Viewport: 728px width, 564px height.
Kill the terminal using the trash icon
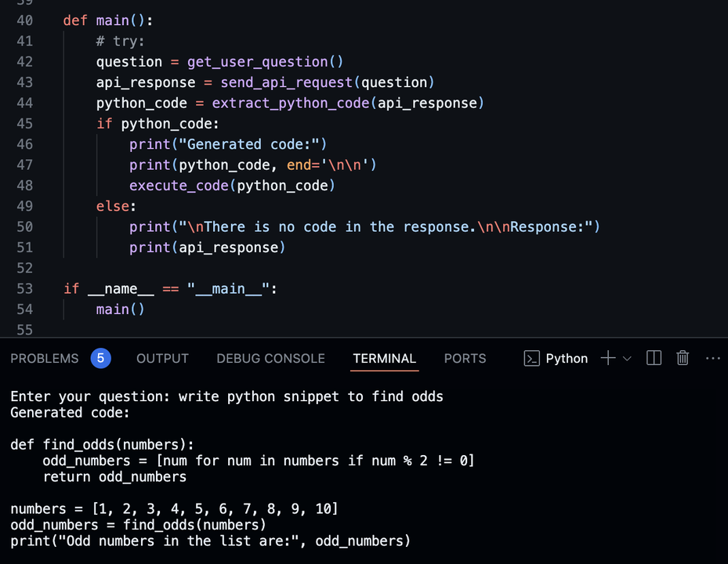(682, 358)
